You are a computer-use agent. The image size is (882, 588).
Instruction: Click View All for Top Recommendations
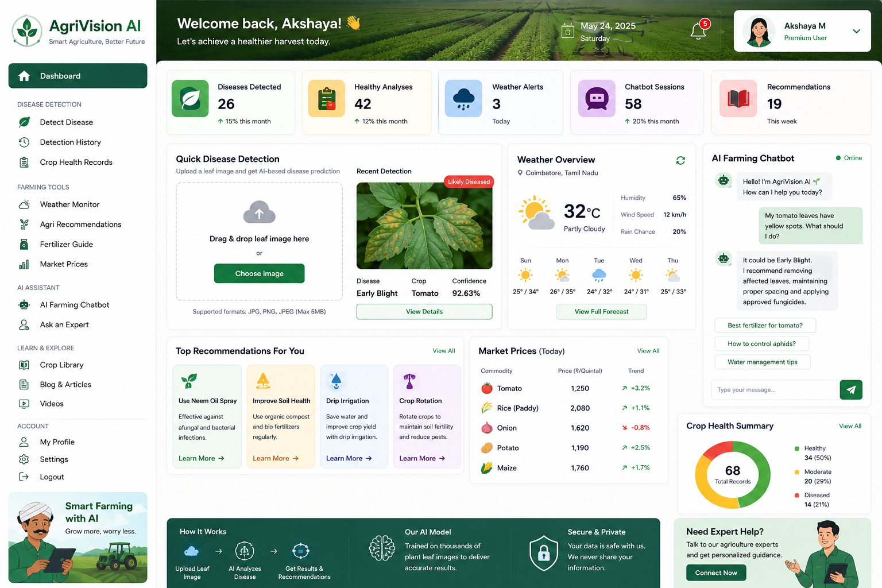443,351
